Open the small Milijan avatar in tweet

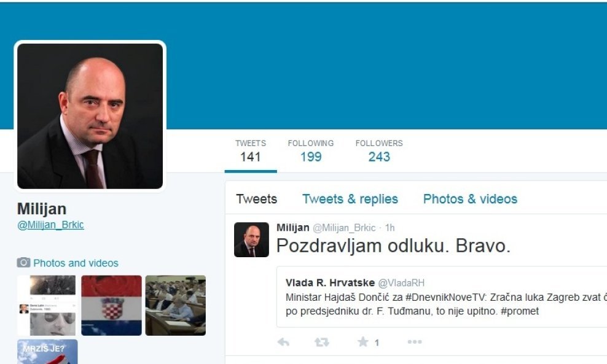[251, 240]
